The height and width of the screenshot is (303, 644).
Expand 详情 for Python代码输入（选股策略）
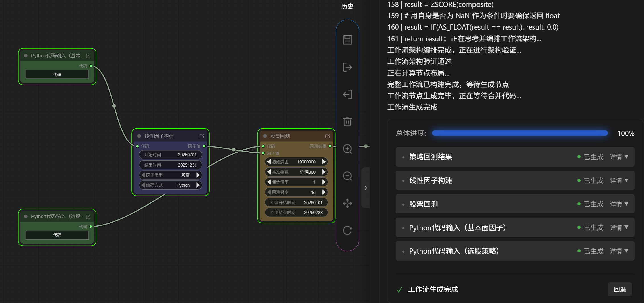click(x=619, y=251)
